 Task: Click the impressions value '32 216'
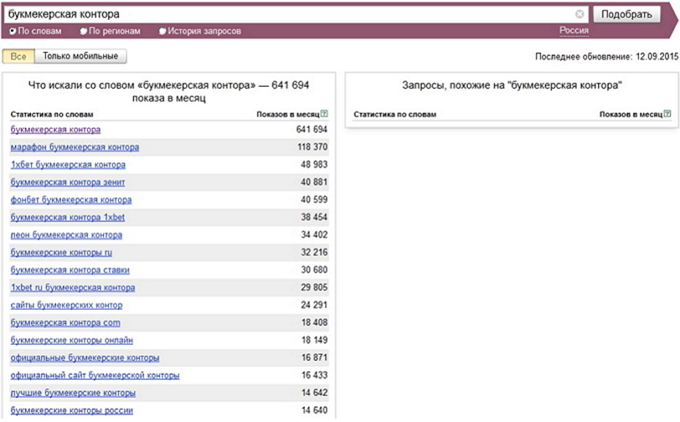[314, 252]
